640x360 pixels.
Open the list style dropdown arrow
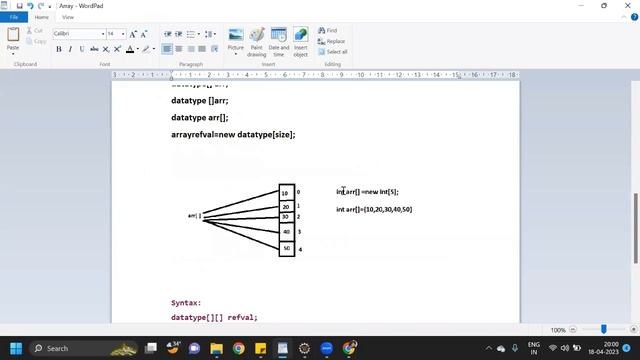[x=199, y=34]
